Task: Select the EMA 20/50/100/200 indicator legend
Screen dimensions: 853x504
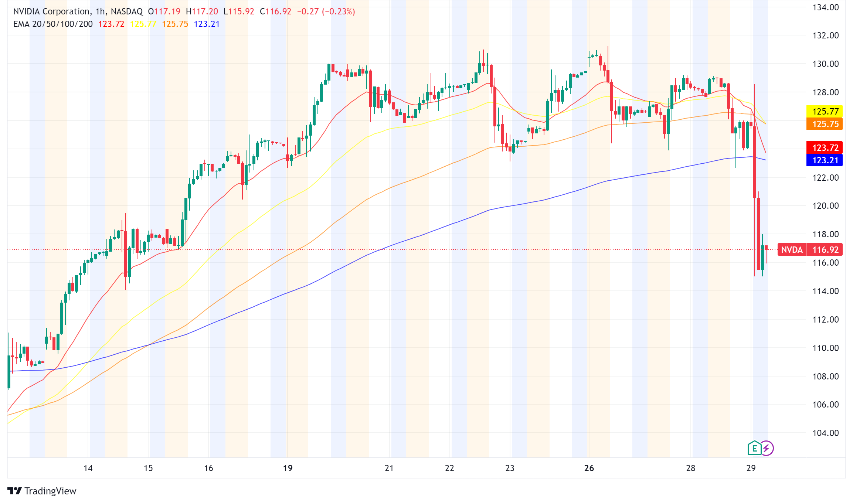Action: pos(53,24)
